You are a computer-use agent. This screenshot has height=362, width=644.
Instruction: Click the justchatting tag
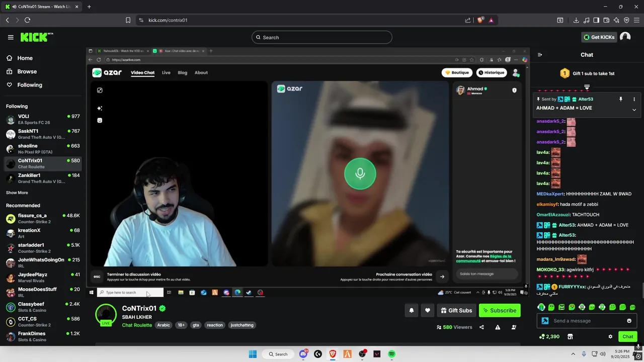tap(242, 325)
